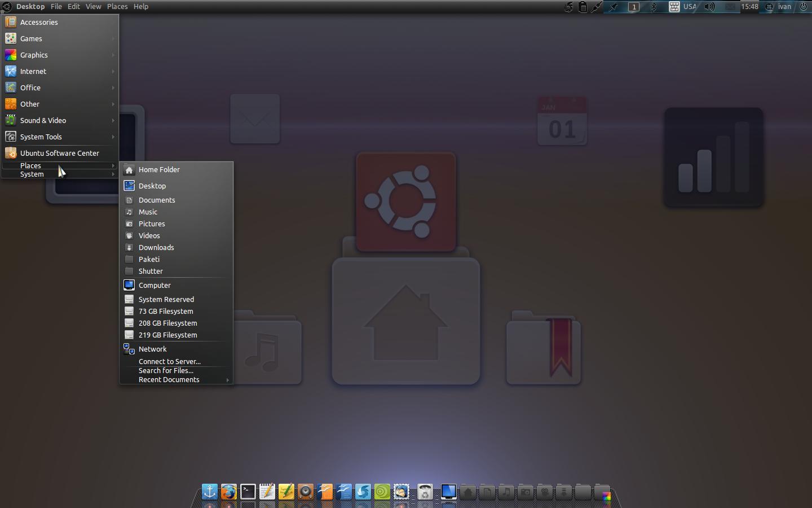This screenshot has width=812, height=508.
Task: Open the keyboard layout USA indicator
Action: (x=683, y=7)
